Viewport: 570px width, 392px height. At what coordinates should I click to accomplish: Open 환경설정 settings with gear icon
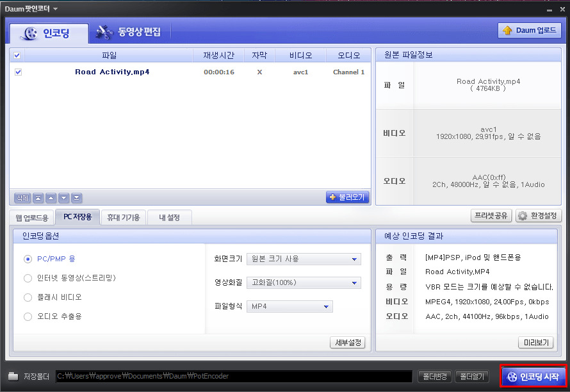click(538, 216)
